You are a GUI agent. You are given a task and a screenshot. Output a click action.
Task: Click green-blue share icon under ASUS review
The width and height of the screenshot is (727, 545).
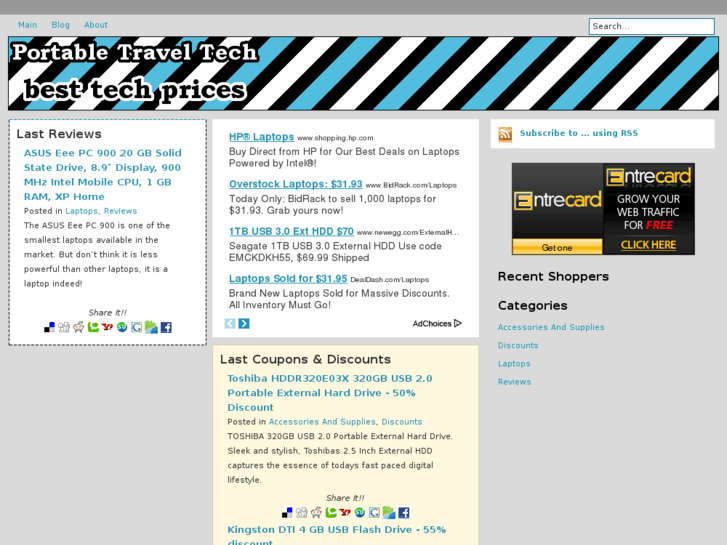(x=151, y=327)
